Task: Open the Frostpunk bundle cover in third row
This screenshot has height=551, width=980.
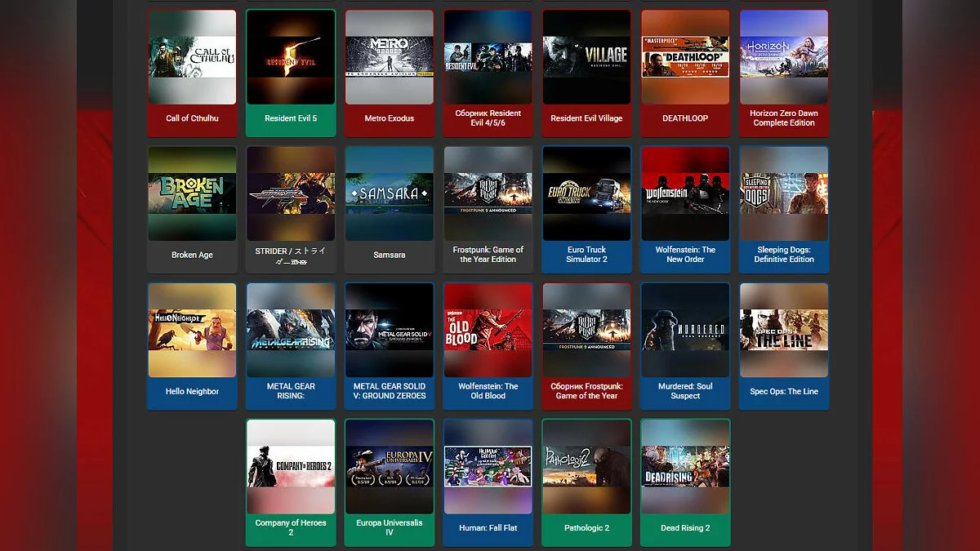Action: (586, 330)
